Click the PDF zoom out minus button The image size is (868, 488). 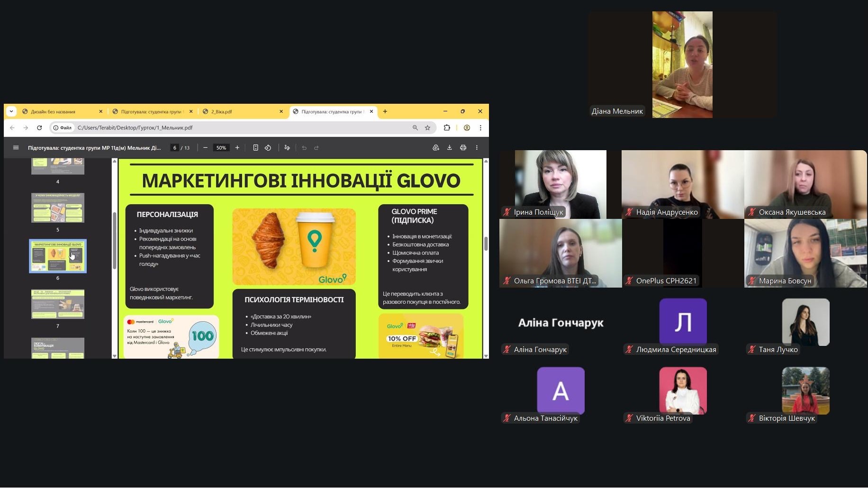pyautogui.click(x=205, y=148)
